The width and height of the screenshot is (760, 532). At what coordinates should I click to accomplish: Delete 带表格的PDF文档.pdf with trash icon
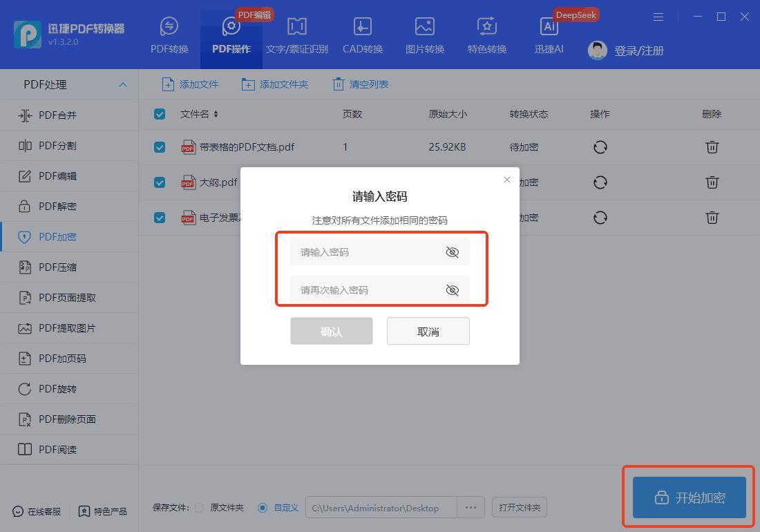coord(712,146)
